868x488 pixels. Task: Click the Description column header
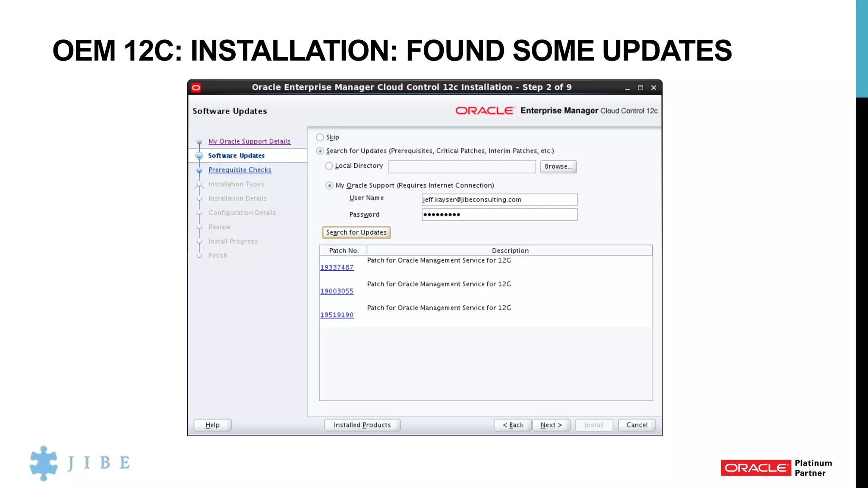coord(510,251)
